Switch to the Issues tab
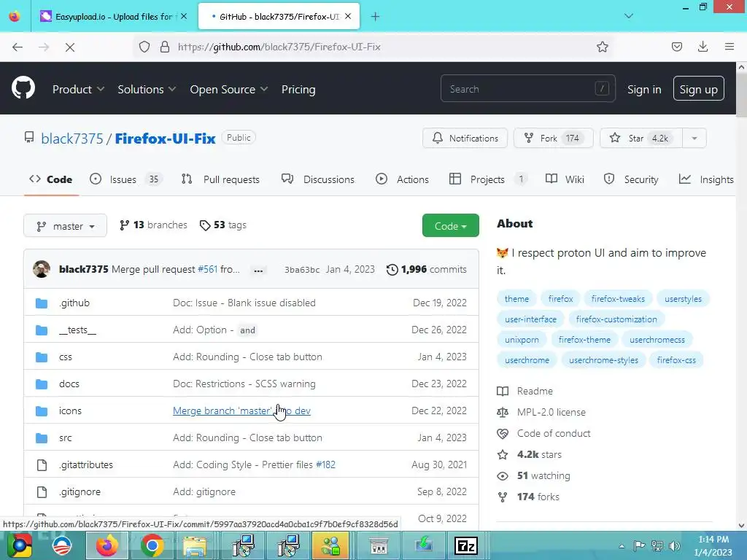 tap(125, 179)
